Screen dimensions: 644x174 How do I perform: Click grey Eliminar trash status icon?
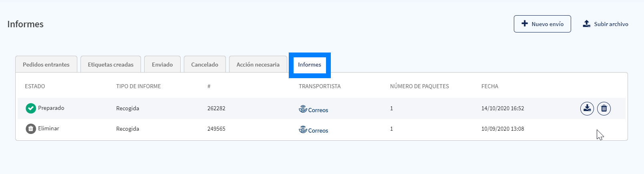31,129
